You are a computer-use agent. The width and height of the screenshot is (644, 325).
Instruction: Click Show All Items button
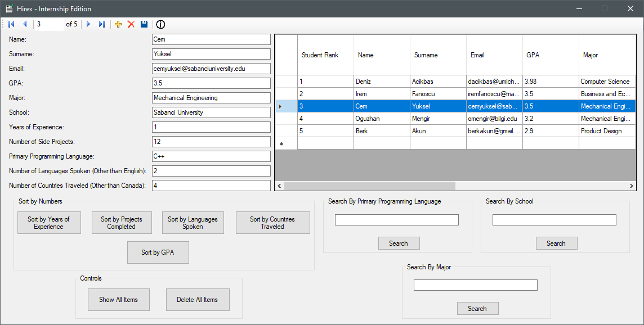coord(118,300)
